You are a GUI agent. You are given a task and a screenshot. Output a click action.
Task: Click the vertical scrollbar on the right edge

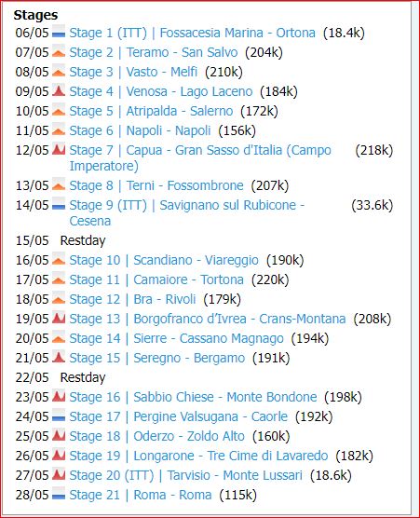[x=415, y=258]
